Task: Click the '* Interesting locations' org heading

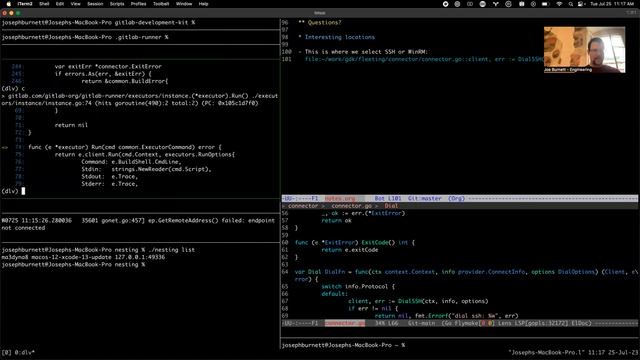Action: click(336, 37)
